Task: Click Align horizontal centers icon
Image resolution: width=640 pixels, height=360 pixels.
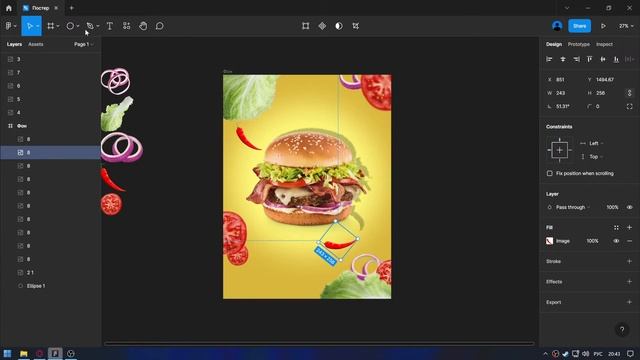Action: 563,59
